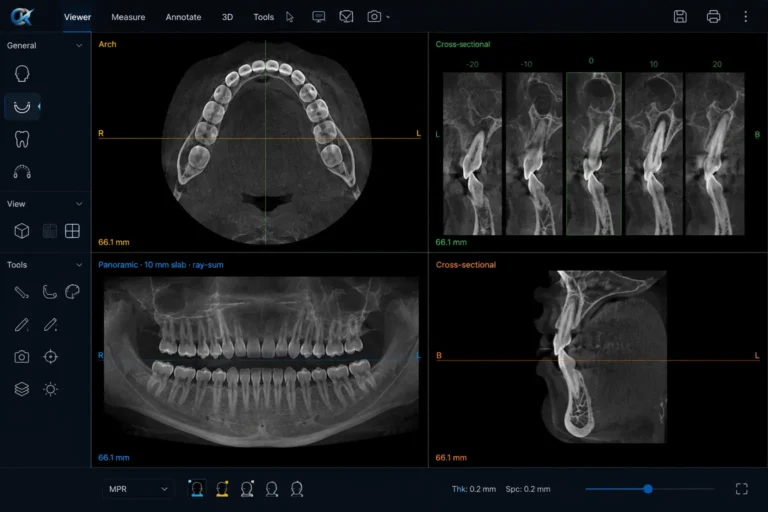Open the MPR mode dropdown
Image resolution: width=768 pixels, height=512 pixels.
pos(138,489)
